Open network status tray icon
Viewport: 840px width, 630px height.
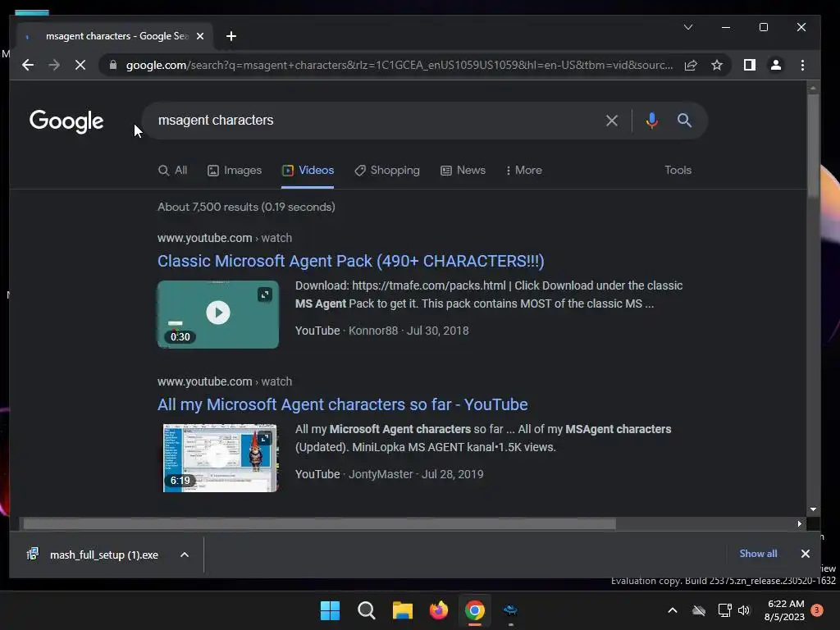[724, 610]
